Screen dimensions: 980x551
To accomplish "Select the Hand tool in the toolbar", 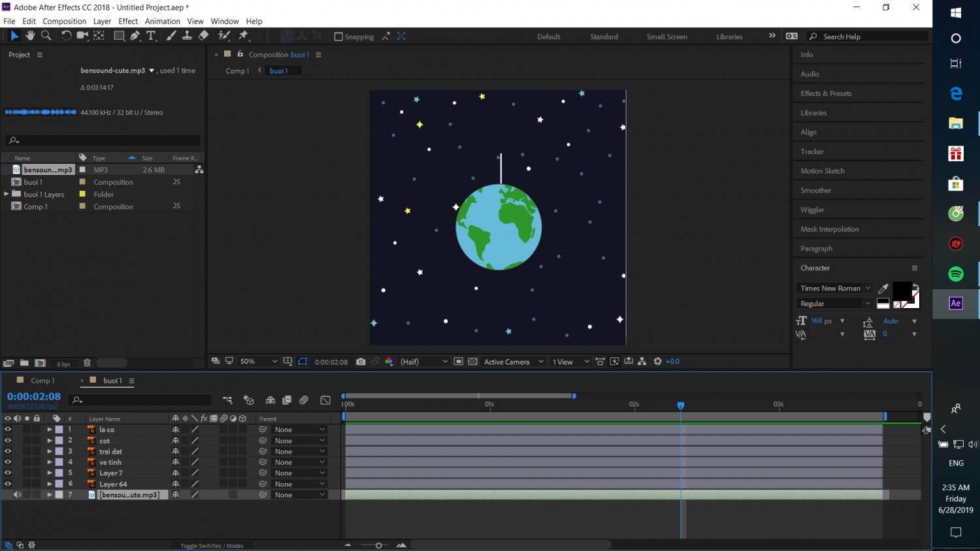I will tap(30, 36).
